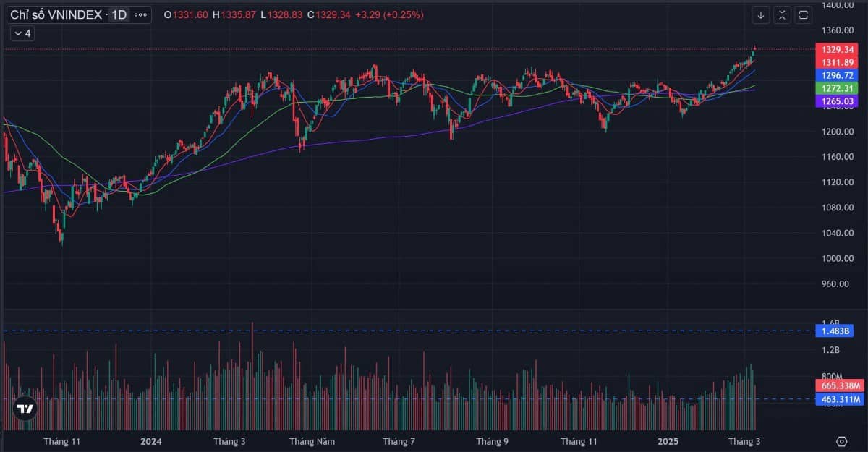Image resolution: width=868 pixels, height=452 pixels.
Task: Click the 665.338M volume label
Action: click(840, 385)
